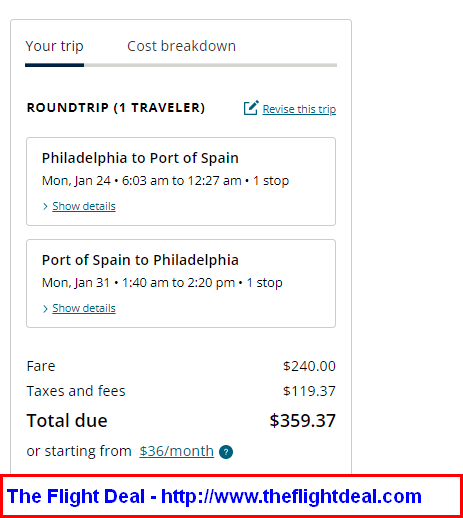Click the Port of Spain to Philadelphia heading
This screenshot has width=463, height=518.
coord(140,260)
